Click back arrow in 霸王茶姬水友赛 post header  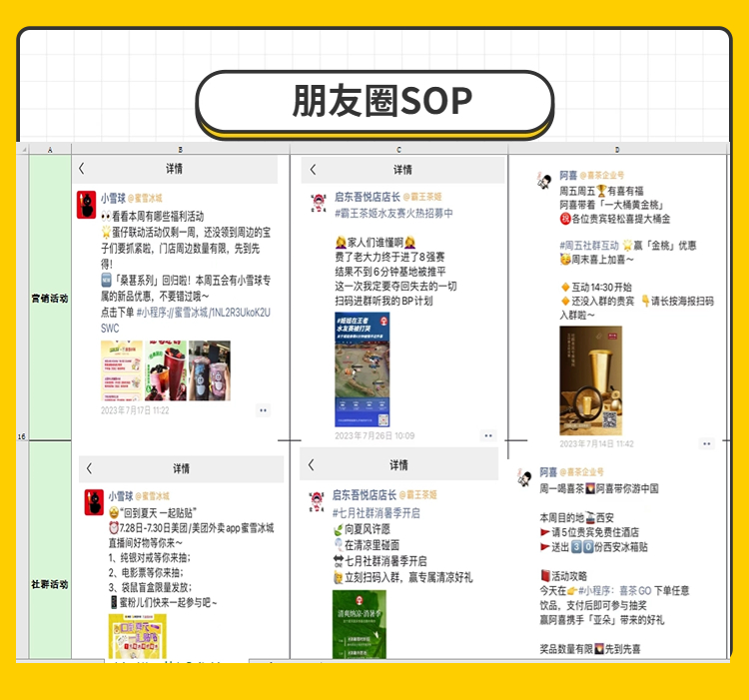pos(313,170)
